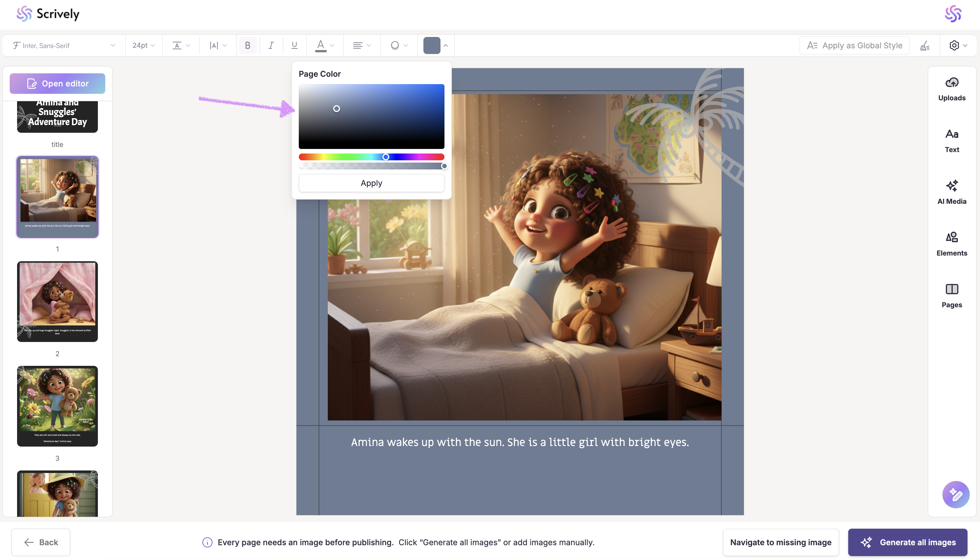The image size is (980, 560).
Task: Click Navigate to missing image
Action: coord(780,542)
